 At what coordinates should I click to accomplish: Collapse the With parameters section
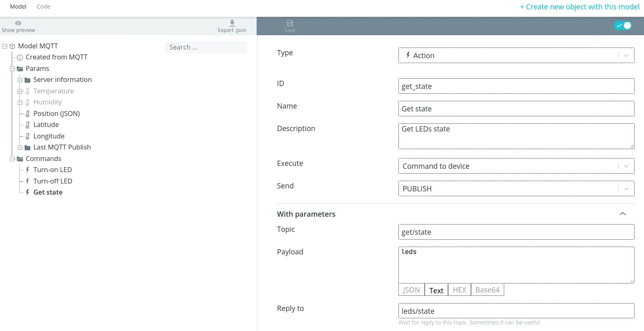(622, 214)
